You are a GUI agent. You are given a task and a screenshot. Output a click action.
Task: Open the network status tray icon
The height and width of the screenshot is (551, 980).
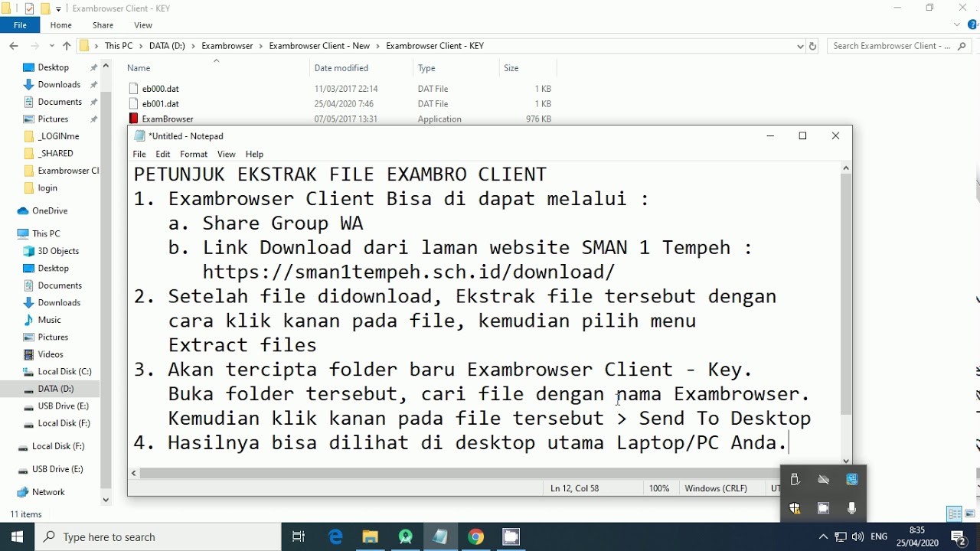point(841,537)
